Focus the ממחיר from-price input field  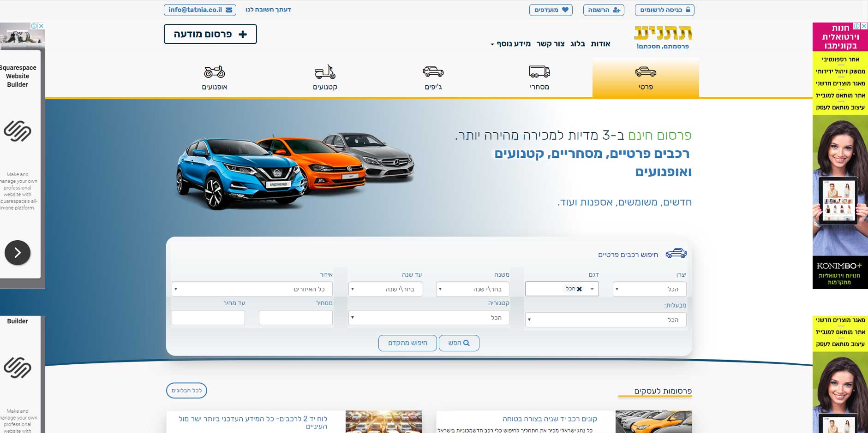[296, 318]
